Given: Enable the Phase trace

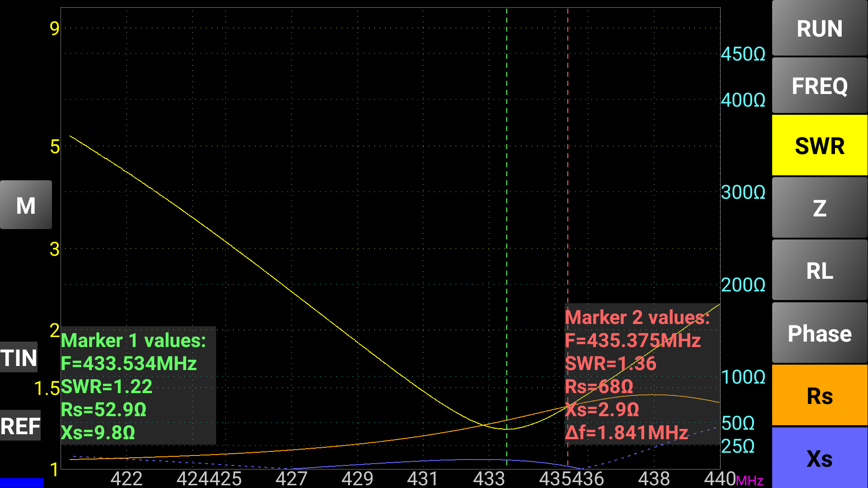Looking at the screenshot, I should tap(819, 333).
